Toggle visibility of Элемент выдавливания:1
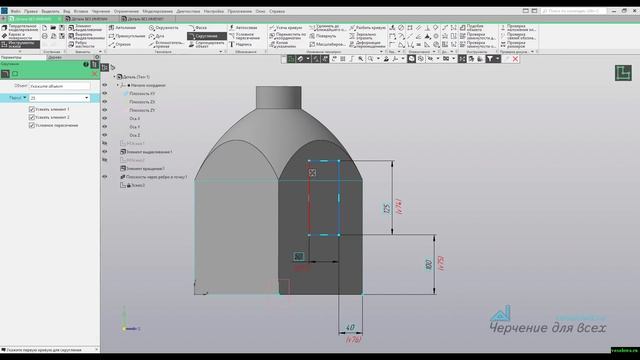This screenshot has width=640, height=360. coord(105,152)
